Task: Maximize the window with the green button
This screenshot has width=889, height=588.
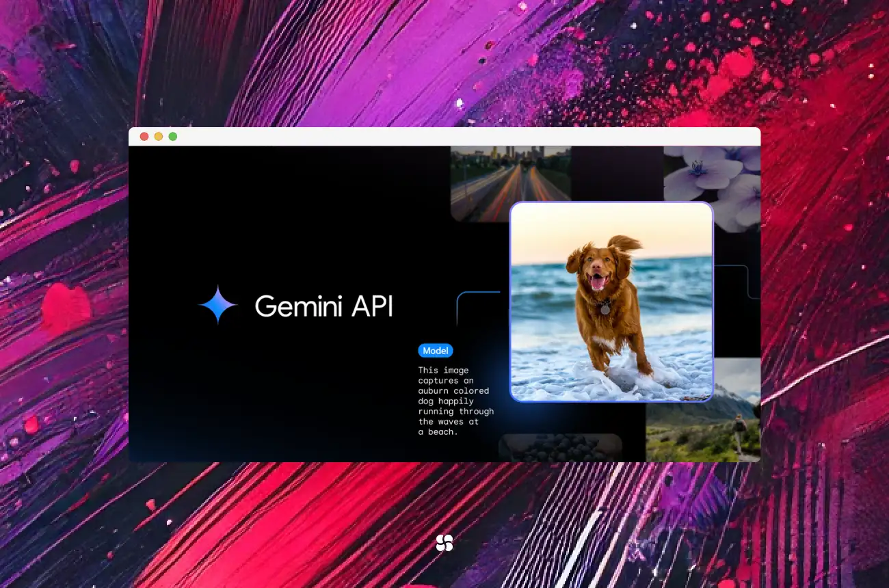Action: [x=173, y=137]
